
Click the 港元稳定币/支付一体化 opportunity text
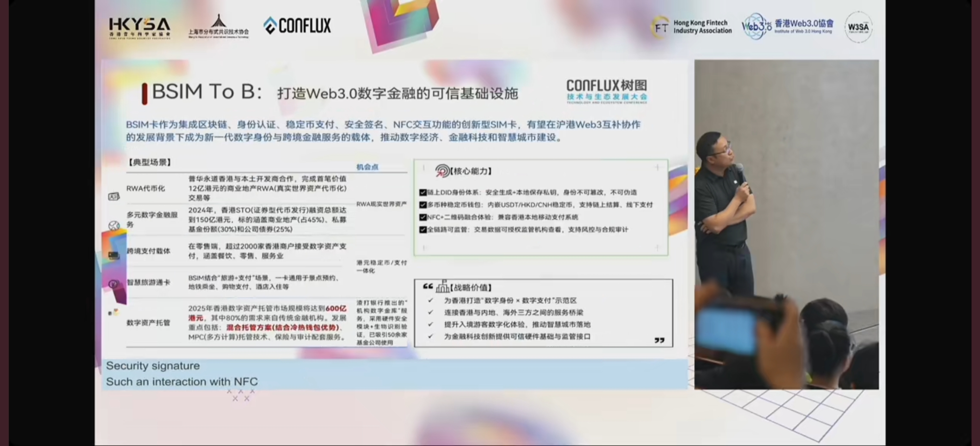point(381,267)
